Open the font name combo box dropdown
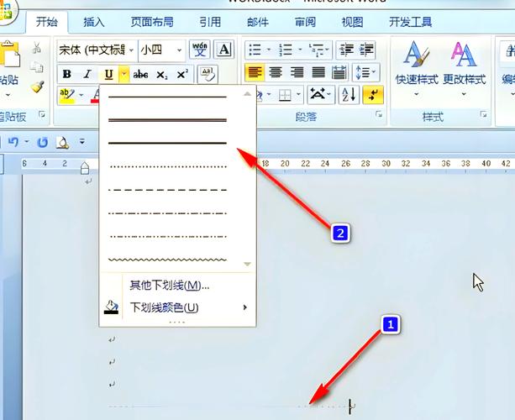 point(131,50)
